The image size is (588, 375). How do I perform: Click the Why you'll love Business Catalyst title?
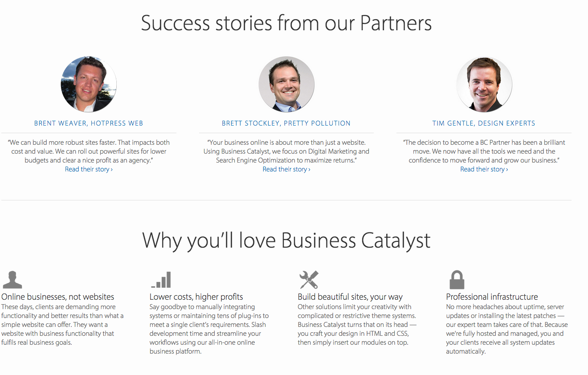click(x=286, y=240)
